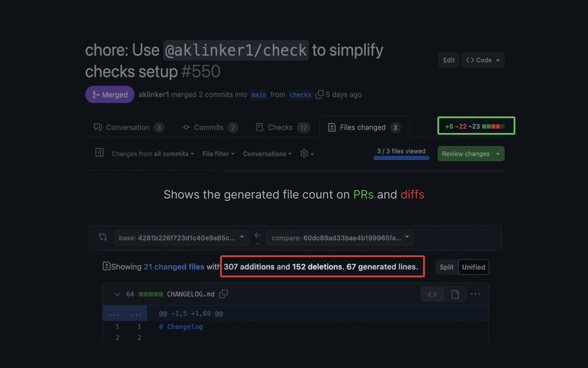This screenshot has height=368, width=588.
Task: Collapse the CHANGELOG.md file diff
Action: point(117,294)
